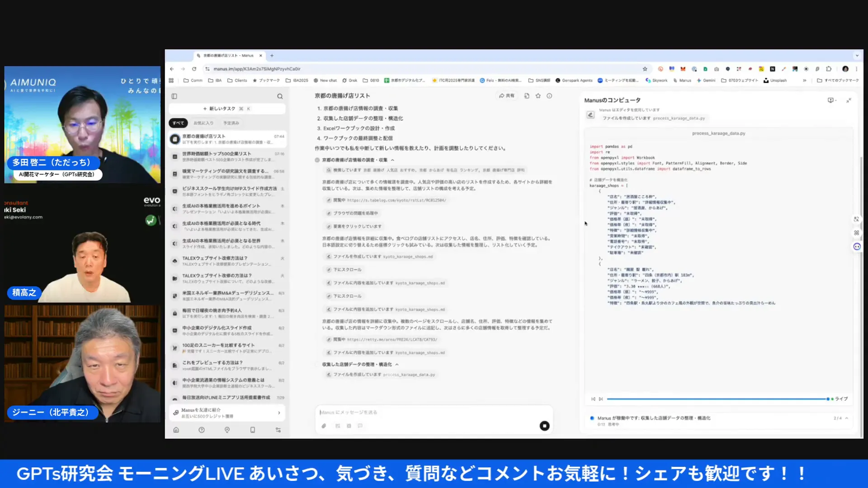Expand the 2/4 task progress chevron
Screen dimensions: 868x488
846,418
